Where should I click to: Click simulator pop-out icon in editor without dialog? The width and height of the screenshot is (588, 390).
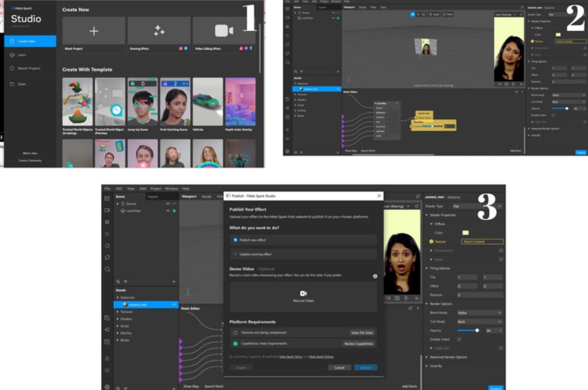pos(521,14)
